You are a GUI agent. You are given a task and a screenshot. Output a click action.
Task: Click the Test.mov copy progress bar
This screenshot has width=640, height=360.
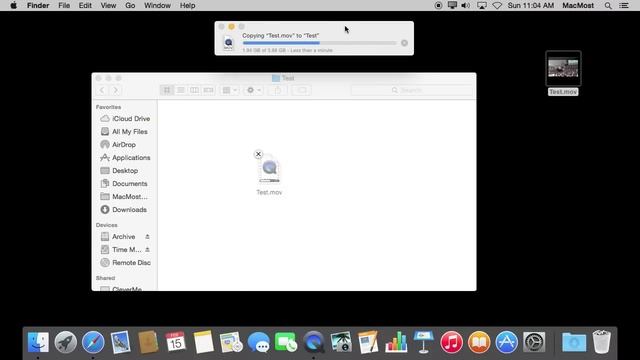pyautogui.click(x=319, y=43)
